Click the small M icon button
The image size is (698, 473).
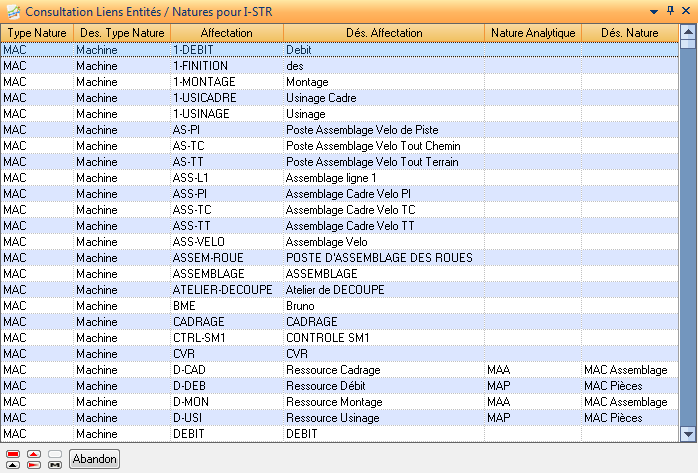[x=55, y=464]
